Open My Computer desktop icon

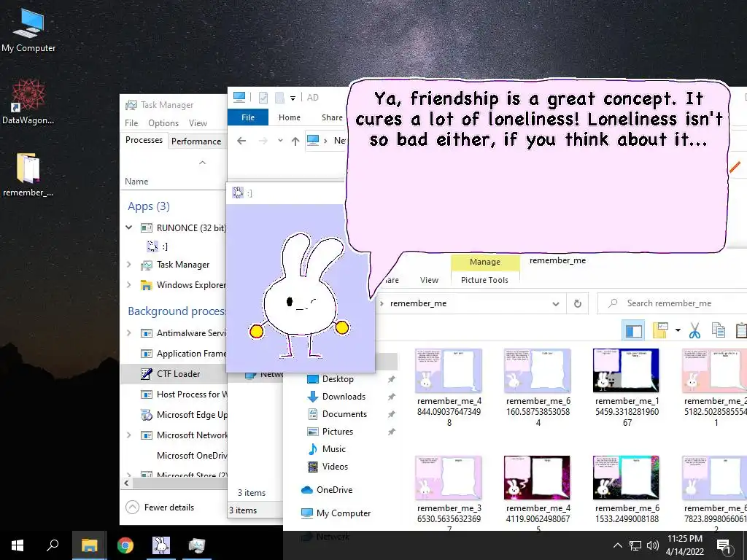tap(28, 29)
